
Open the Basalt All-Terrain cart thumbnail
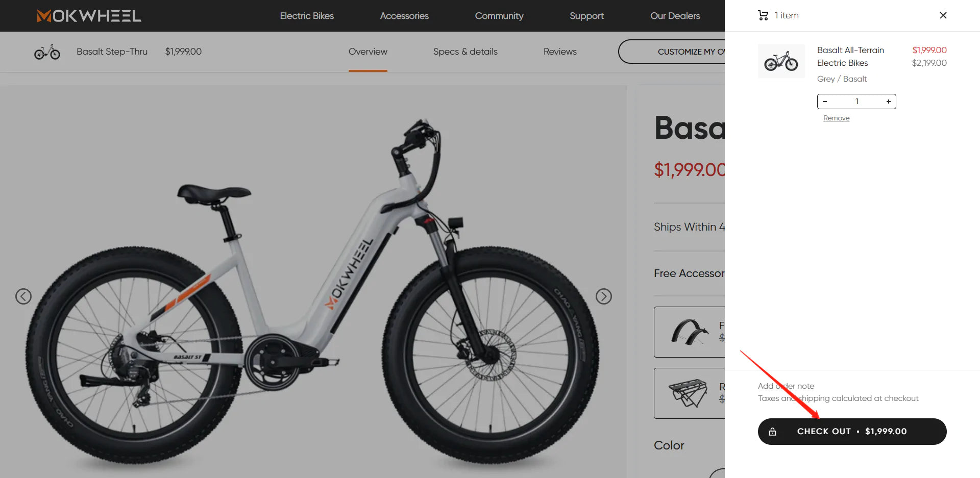click(781, 61)
